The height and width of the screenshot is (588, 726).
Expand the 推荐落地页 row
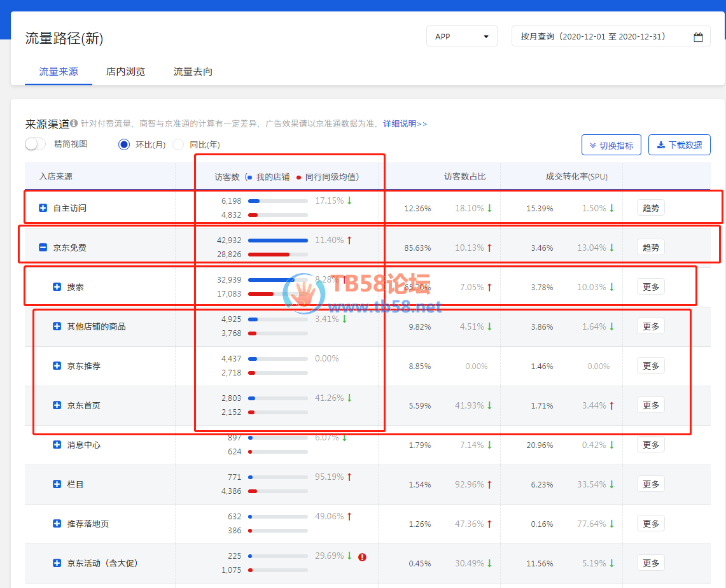(57, 523)
